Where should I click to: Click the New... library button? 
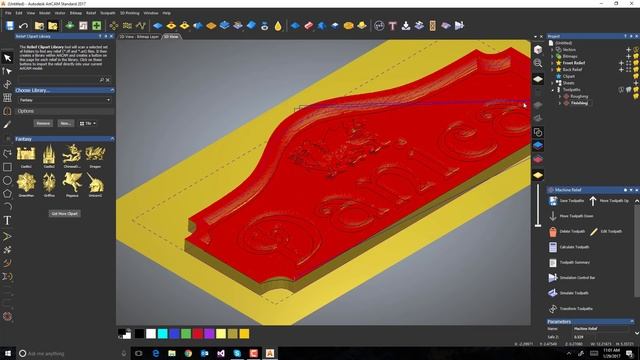[65, 123]
